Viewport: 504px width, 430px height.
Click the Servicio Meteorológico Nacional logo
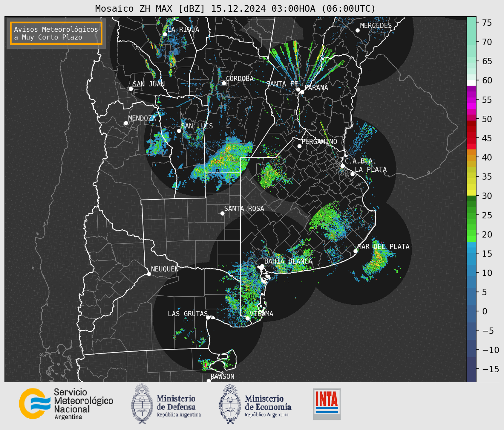coord(66,404)
